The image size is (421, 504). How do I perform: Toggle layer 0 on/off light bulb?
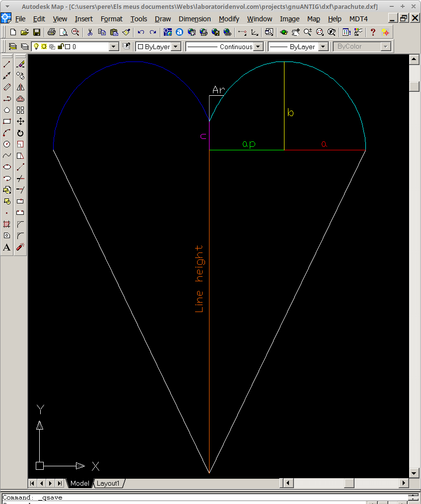[x=36, y=47]
